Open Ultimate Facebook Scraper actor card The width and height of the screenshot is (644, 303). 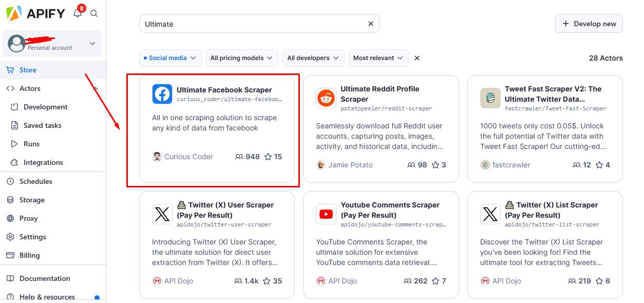click(x=217, y=129)
